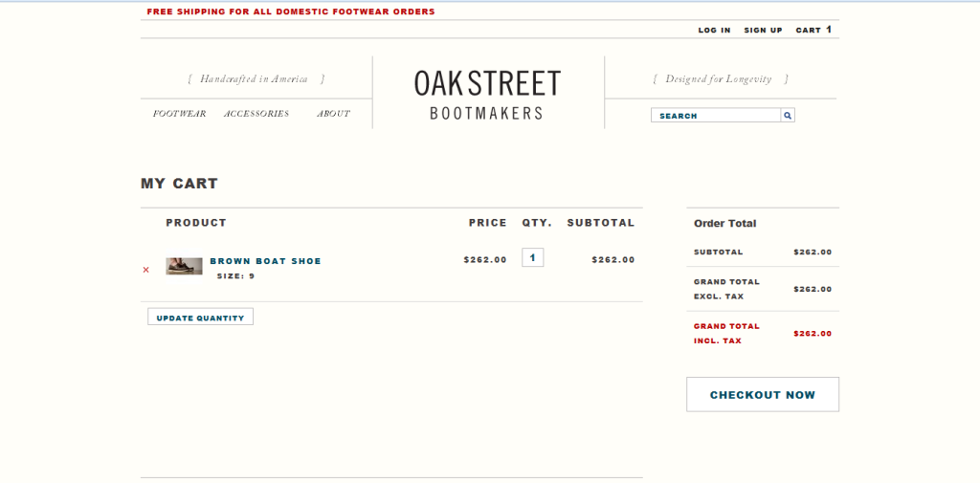Click the search magnifier icon
The height and width of the screenshot is (483, 980).
click(x=788, y=116)
